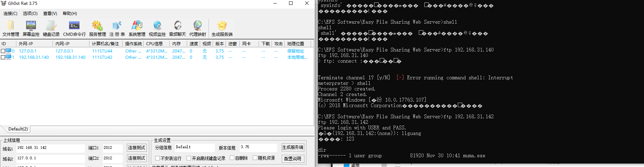644x167 pixels.
Task: Open the 音频聊天 audio chat tool
Action: [177, 29]
